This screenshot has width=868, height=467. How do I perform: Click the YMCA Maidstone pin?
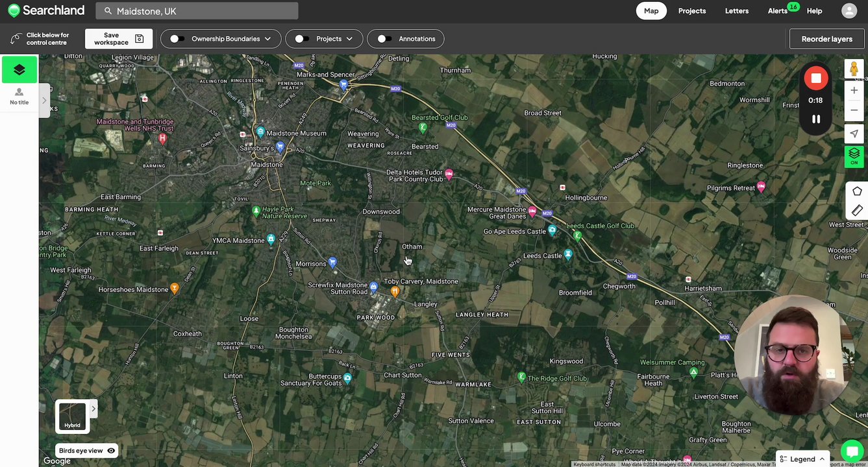(271, 239)
